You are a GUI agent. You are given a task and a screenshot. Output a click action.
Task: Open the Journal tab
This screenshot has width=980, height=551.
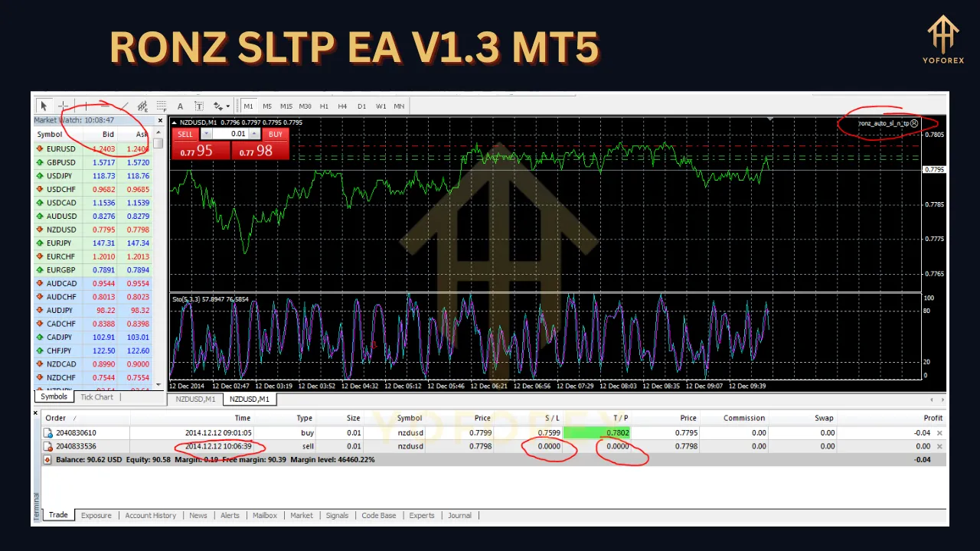point(459,515)
